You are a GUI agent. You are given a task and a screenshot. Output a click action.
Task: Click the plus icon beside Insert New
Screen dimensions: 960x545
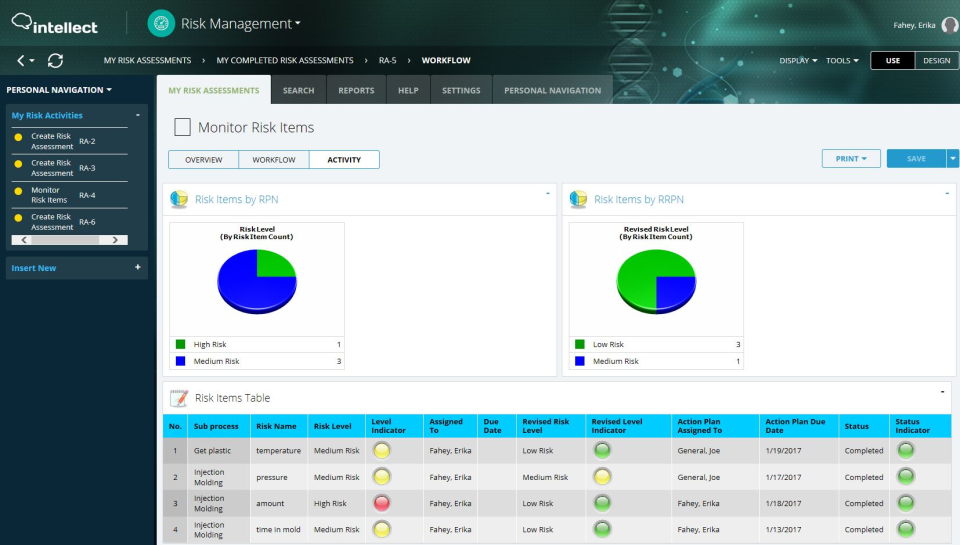pos(137,268)
